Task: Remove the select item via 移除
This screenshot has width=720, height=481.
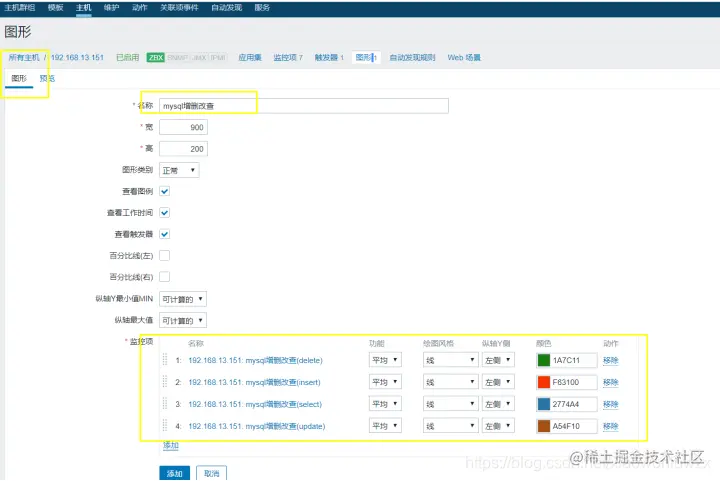Action: 611,404
